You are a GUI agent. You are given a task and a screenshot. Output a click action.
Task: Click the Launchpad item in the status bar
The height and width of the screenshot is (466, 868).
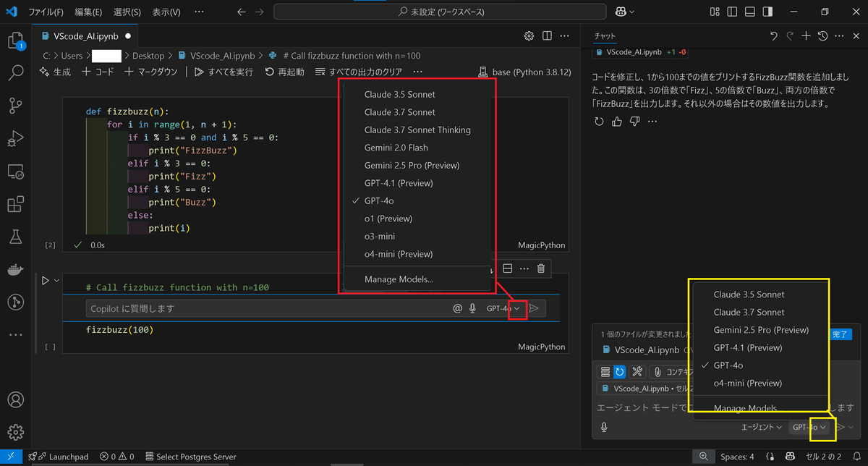(58, 457)
